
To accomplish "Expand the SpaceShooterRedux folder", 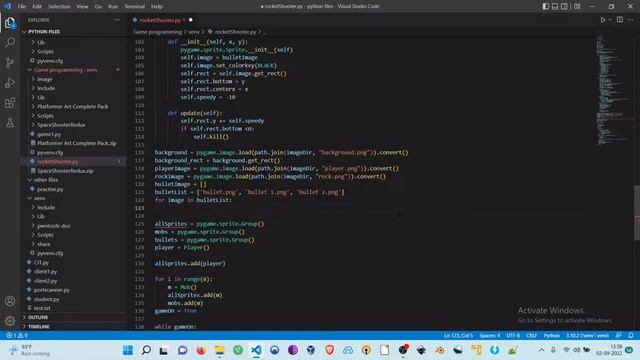I will (73, 125).
